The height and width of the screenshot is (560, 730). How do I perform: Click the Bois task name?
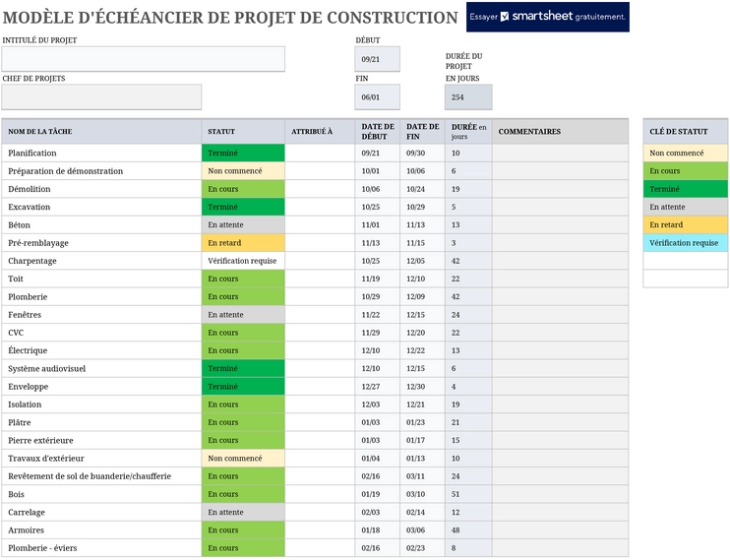(x=16, y=494)
